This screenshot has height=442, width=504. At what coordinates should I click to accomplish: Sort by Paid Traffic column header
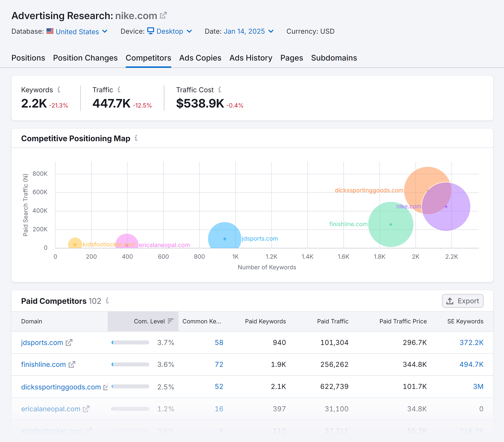pyautogui.click(x=333, y=321)
